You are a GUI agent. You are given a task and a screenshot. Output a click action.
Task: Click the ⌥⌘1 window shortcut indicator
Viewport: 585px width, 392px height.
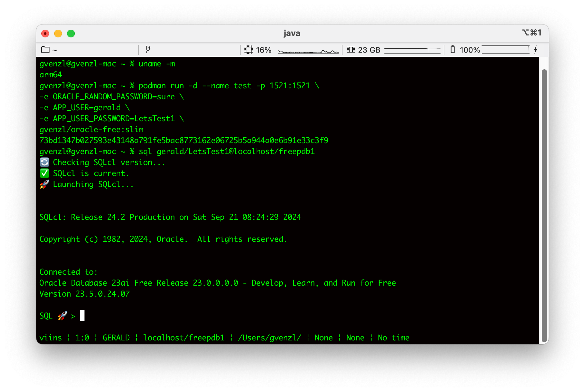tap(531, 33)
